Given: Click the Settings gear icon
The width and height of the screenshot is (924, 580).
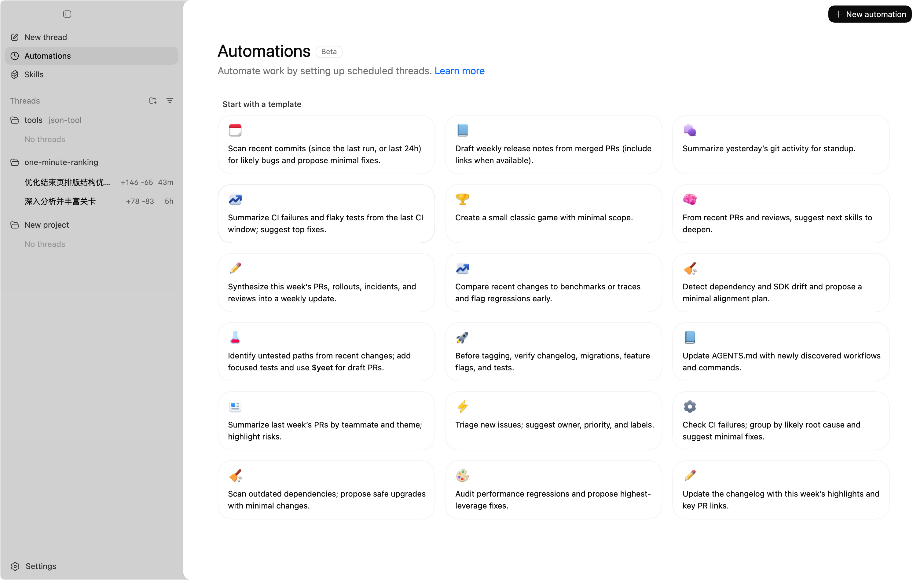Looking at the screenshot, I should (15, 566).
